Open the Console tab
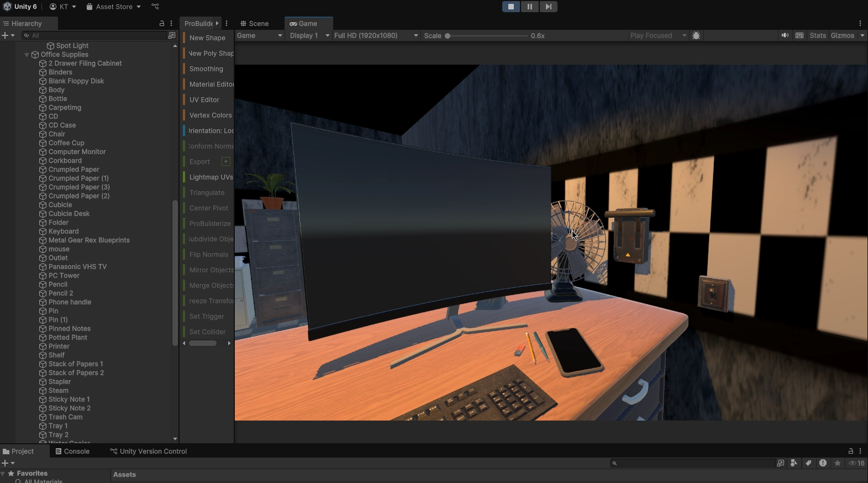Screen dimensions: 868x483 tap(72, 452)
